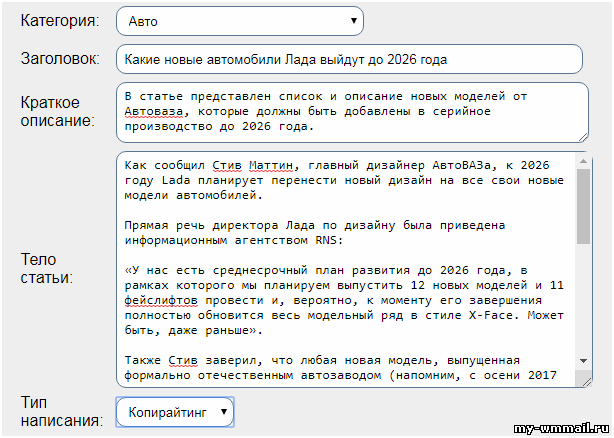Click the Краткое описание label
The height and width of the screenshot is (438, 614).
point(58,112)
